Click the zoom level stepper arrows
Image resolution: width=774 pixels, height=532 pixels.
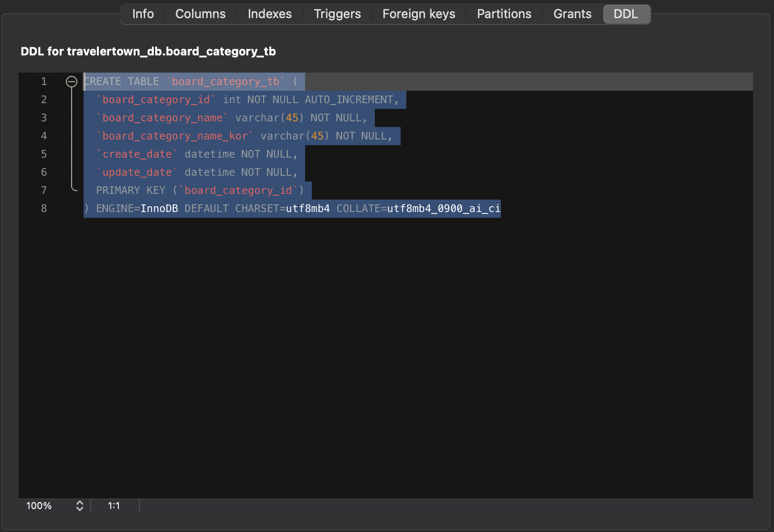click(x=79, y=506)
